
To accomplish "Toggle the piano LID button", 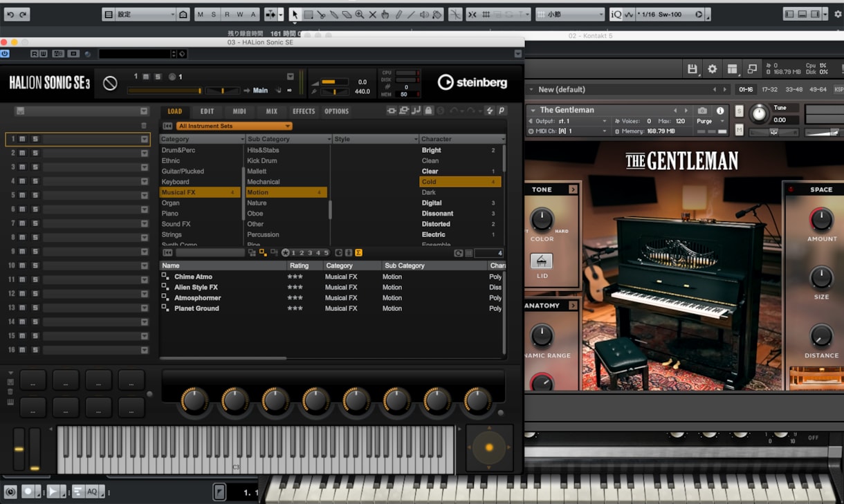I will pyautogui.click(x=542, y=261).
